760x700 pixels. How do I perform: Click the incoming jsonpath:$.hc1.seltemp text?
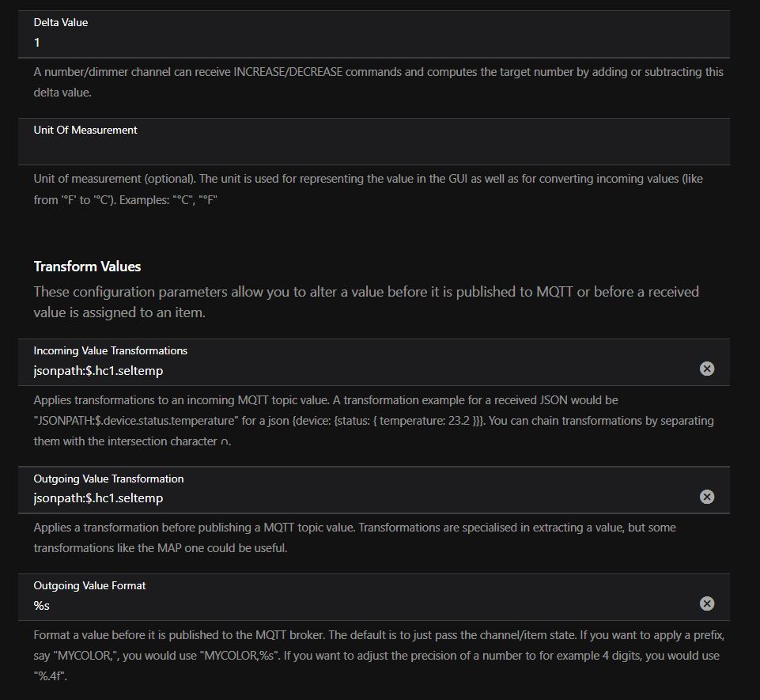[99, 370]
